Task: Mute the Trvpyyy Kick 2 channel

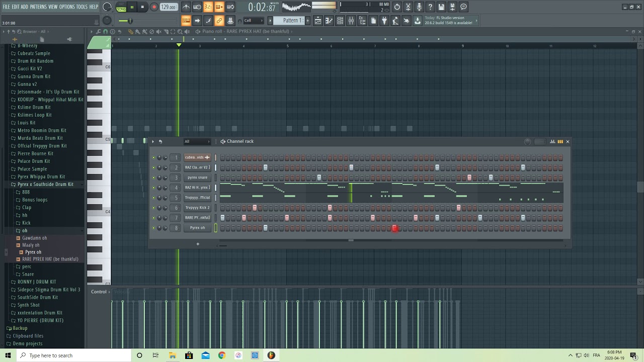Action: 154,208
